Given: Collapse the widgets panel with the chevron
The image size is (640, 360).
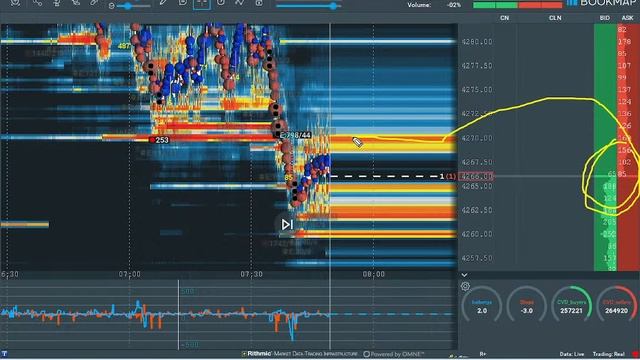Looking at the screenshot, I should tap(464, 275).
